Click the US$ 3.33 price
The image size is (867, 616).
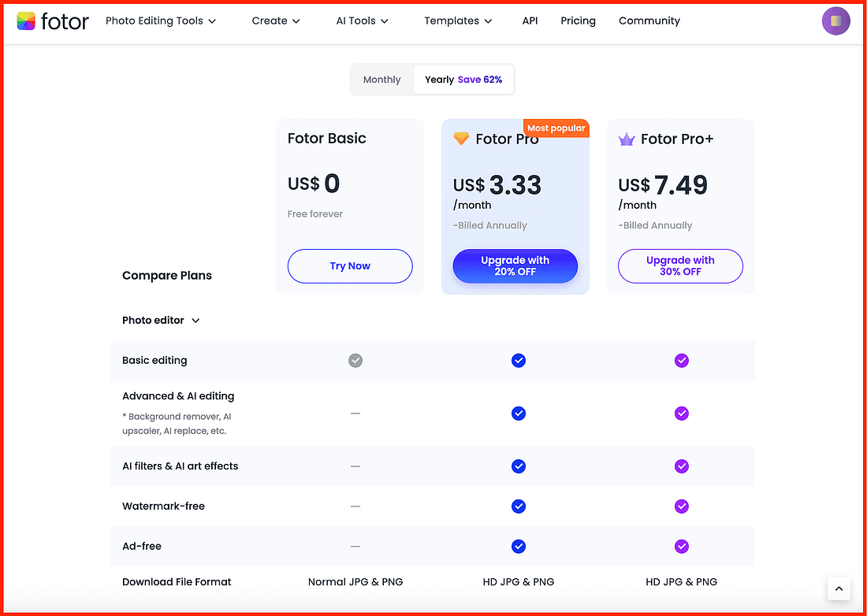pos(497,185)
